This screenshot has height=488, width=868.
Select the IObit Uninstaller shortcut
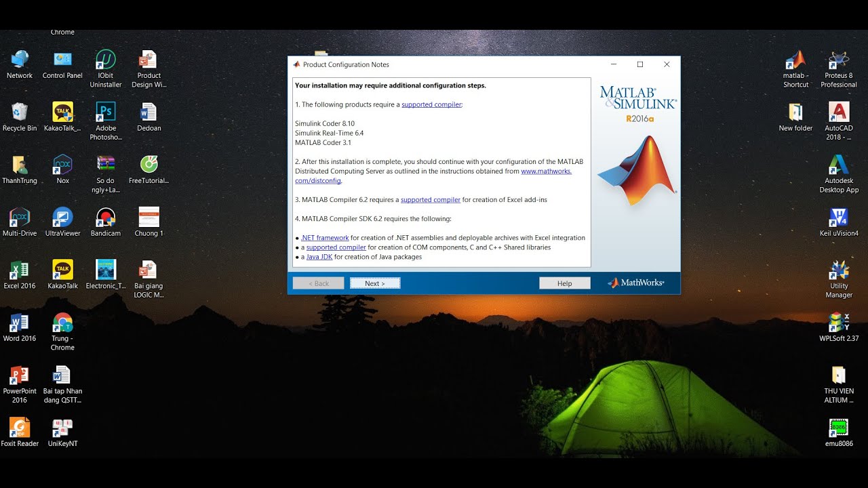106,68
